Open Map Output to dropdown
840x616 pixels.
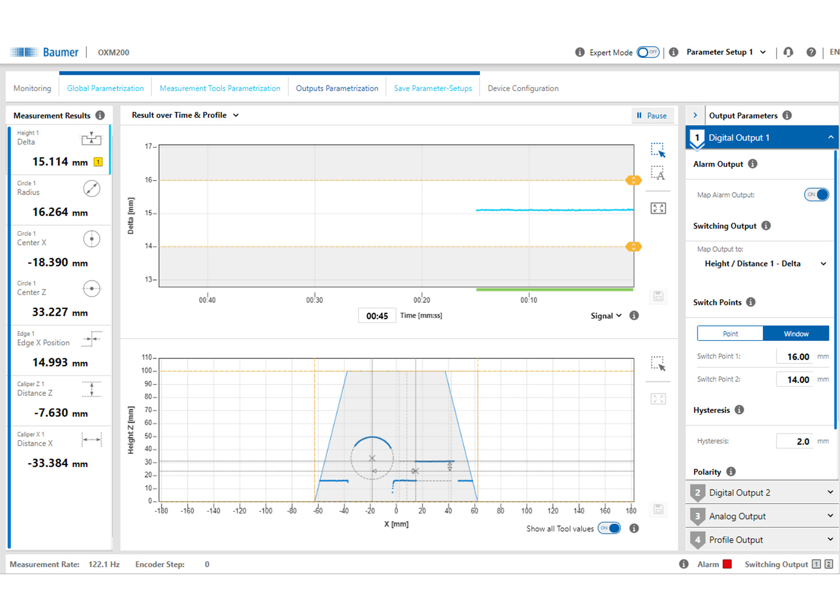(765, 264)
